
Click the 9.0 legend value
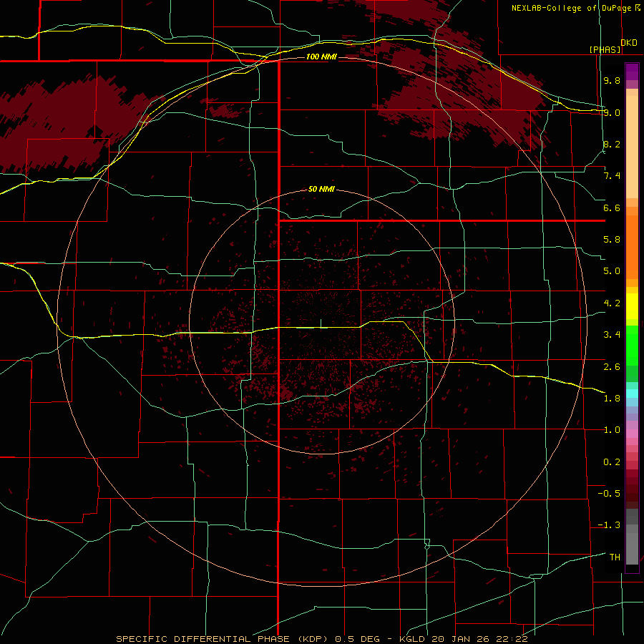612,112
